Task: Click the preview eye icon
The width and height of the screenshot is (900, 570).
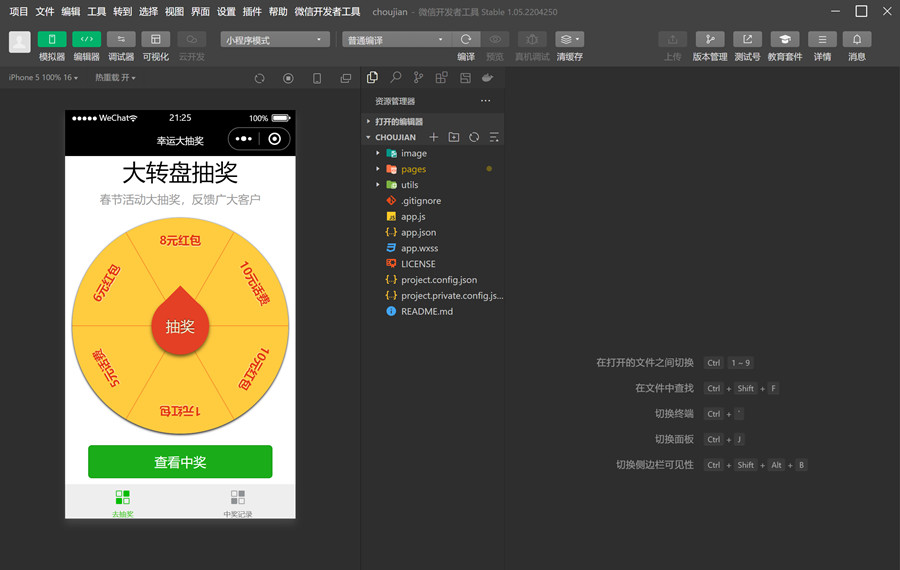Action: [495, 39]
